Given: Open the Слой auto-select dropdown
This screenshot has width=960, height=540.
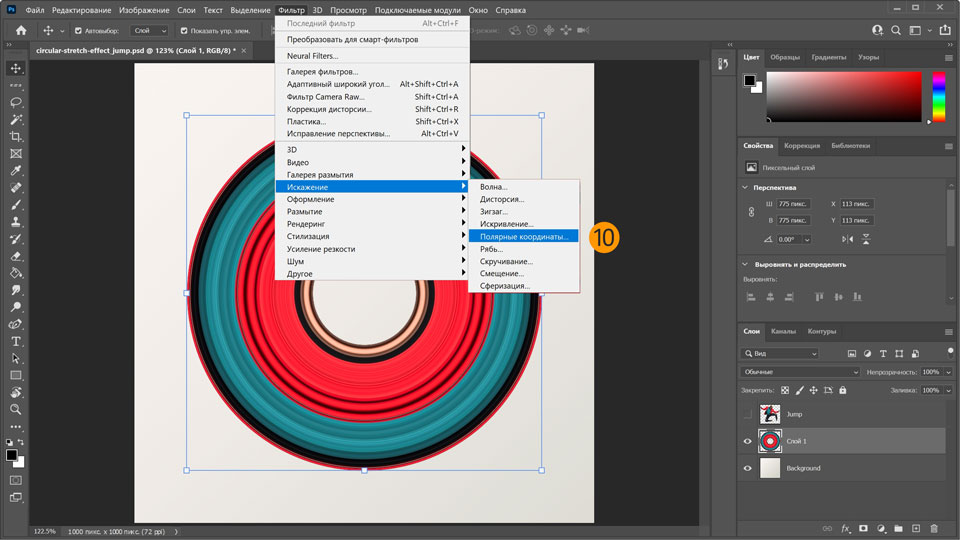Looking at the screenshot, I should click(x=149, y=31).
